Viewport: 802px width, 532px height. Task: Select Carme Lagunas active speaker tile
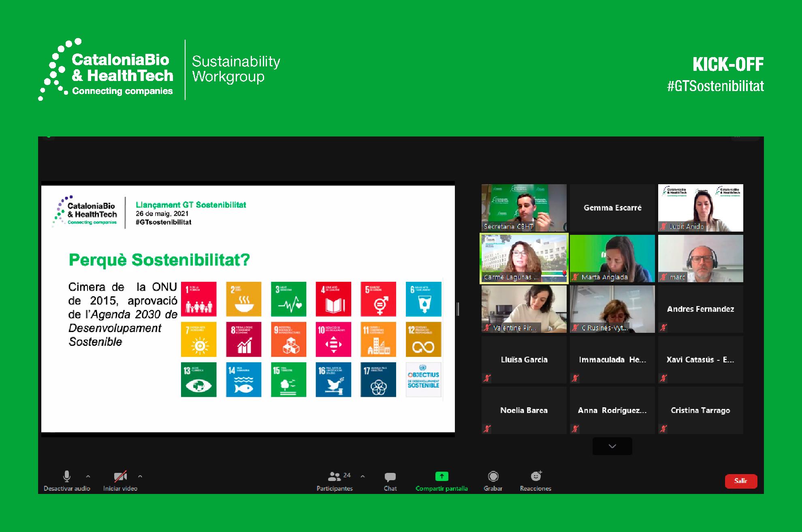(524, 258)
